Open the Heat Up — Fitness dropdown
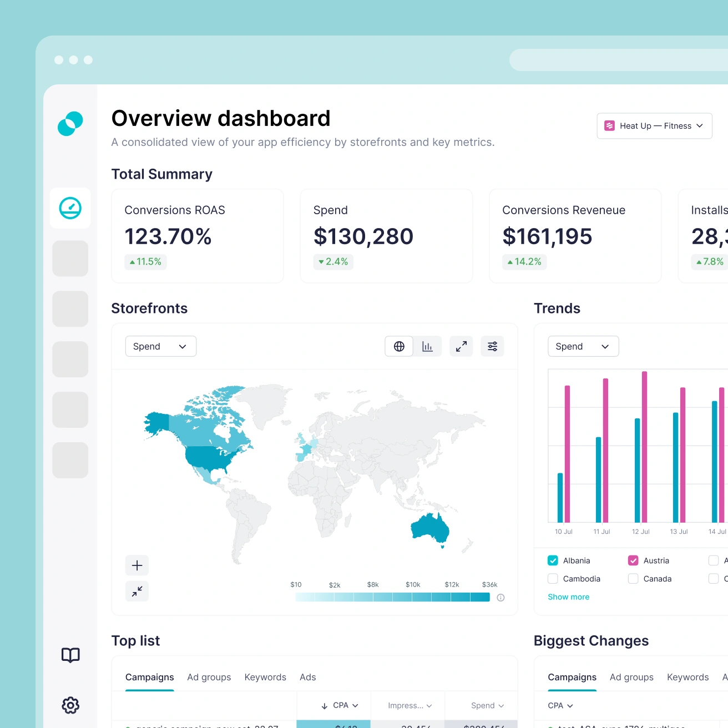728x728 pixels. pyautogui.click(x=655, y=126)
